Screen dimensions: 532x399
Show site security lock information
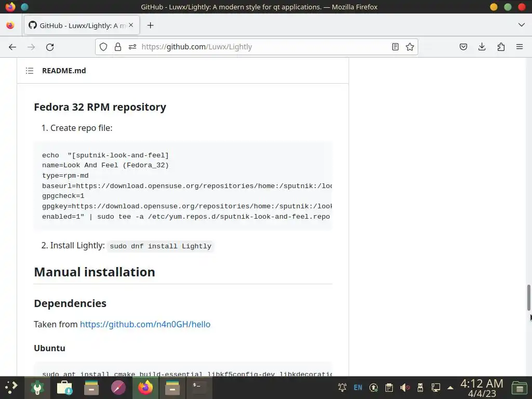click(118, 47)
